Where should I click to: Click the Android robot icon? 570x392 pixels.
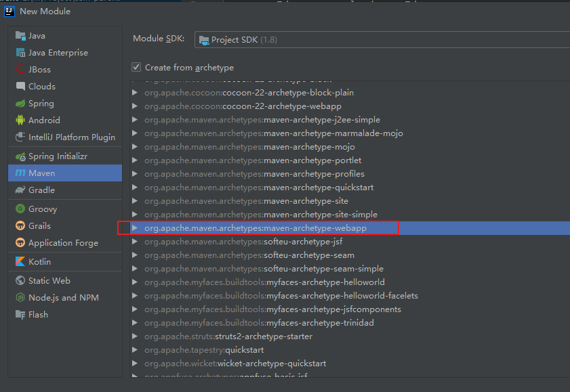click(x=20, y=120)
